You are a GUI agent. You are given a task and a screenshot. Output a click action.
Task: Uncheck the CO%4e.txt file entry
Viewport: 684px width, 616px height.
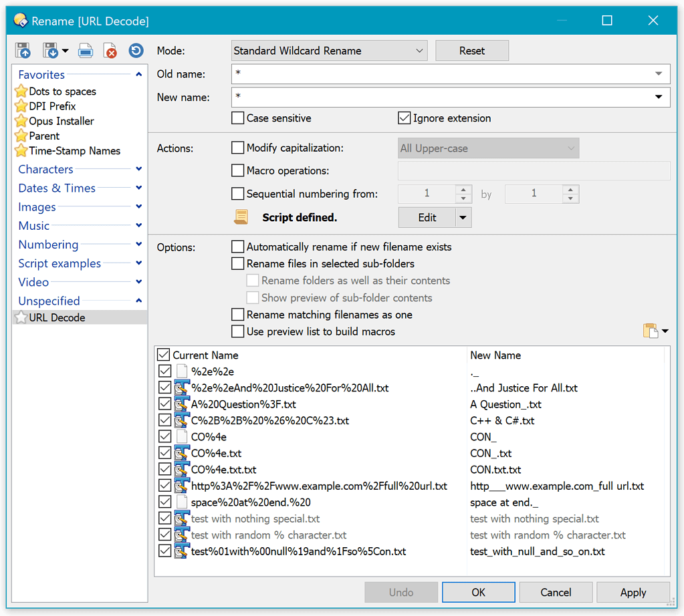(x=164, y=452)
